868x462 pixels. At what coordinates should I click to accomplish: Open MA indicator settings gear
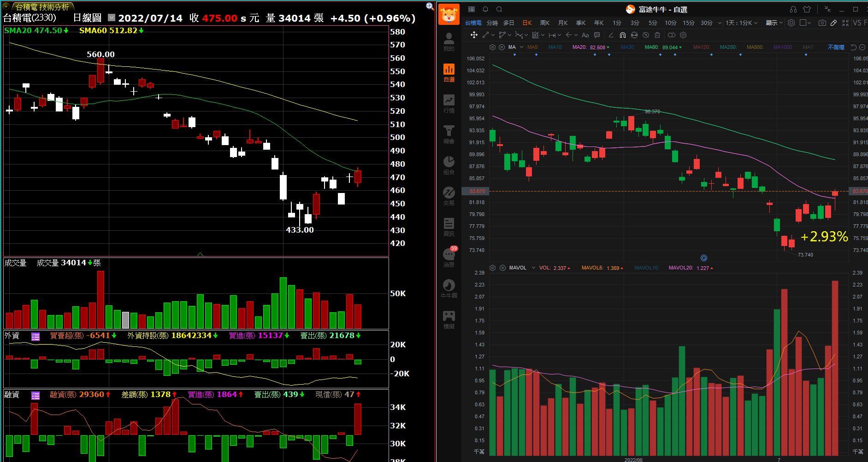(492, 47)
